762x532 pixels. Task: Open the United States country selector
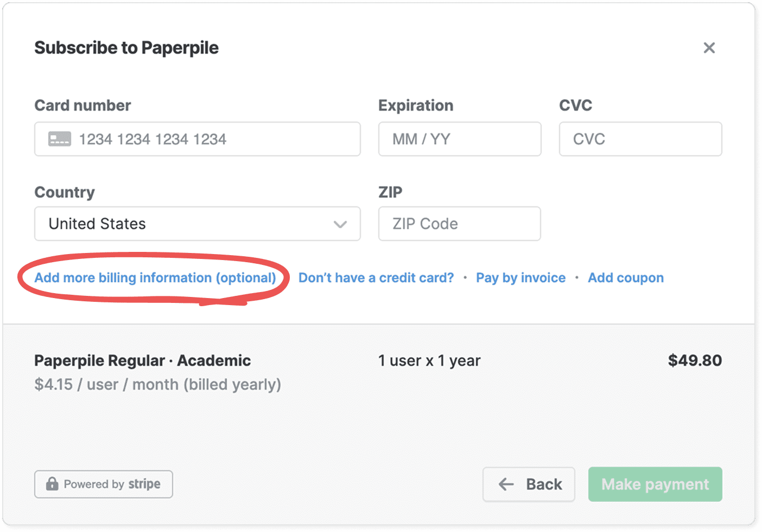pos(185,224)
